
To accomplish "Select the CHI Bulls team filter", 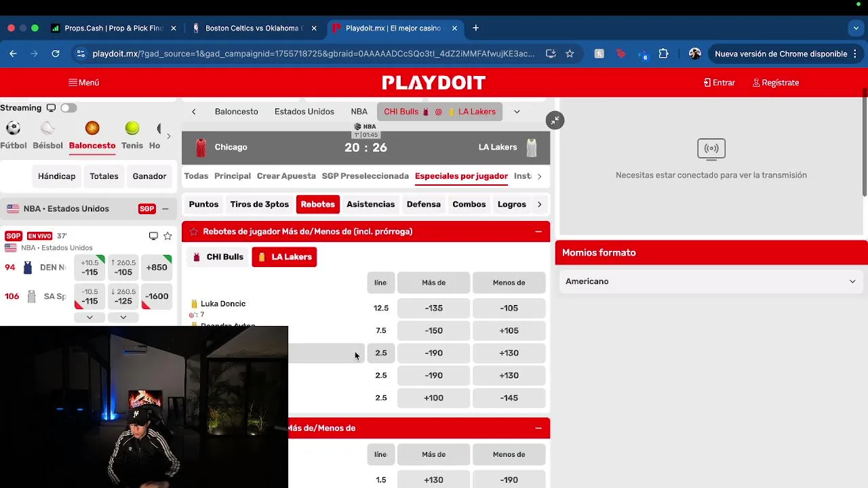I will coord(218,257).
